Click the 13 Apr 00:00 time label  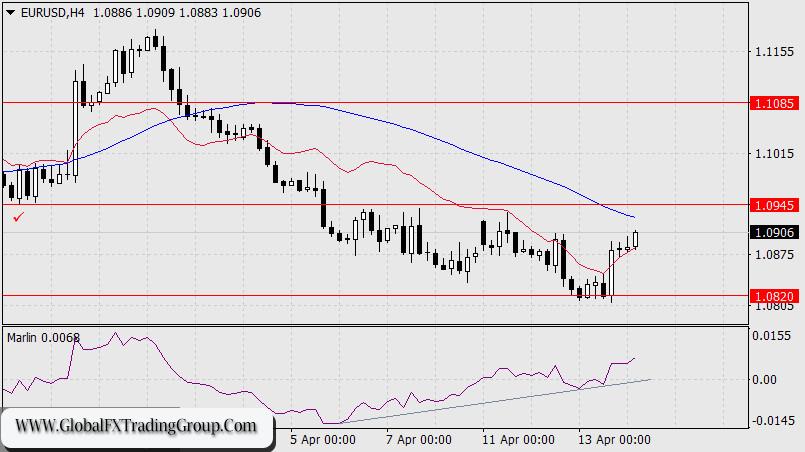click(614, 440)
